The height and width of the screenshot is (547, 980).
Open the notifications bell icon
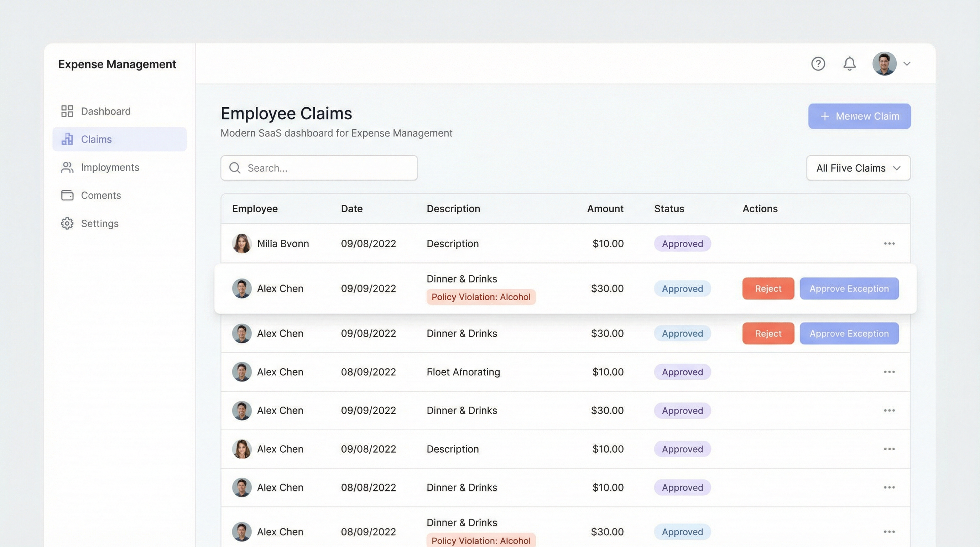[x=850, y=63]
